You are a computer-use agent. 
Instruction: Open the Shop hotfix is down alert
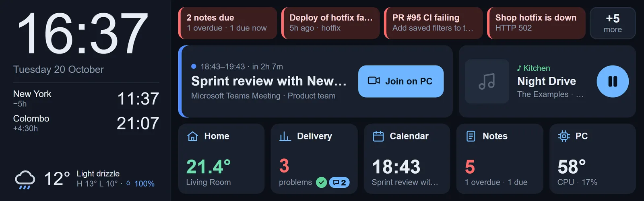point(537,23)
